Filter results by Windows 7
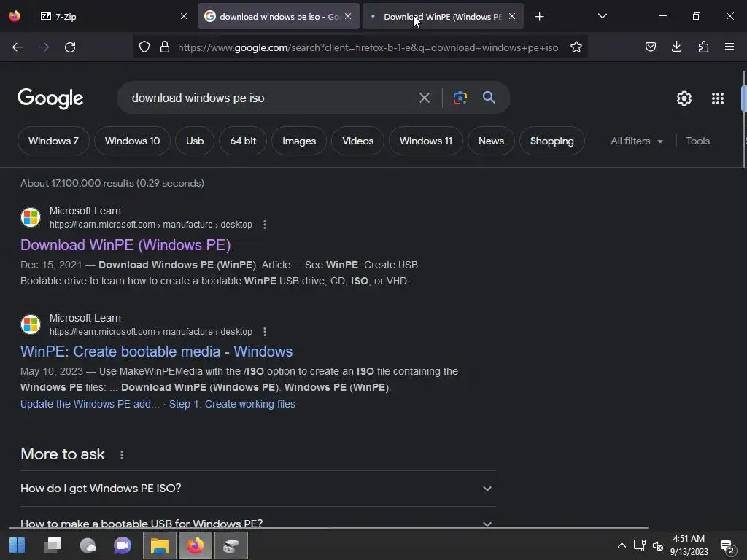 (x=53, y=141)
